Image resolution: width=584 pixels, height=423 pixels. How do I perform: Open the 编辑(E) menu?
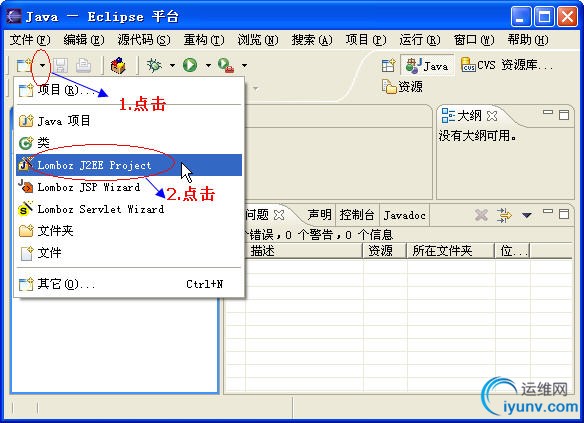(84, 39)
